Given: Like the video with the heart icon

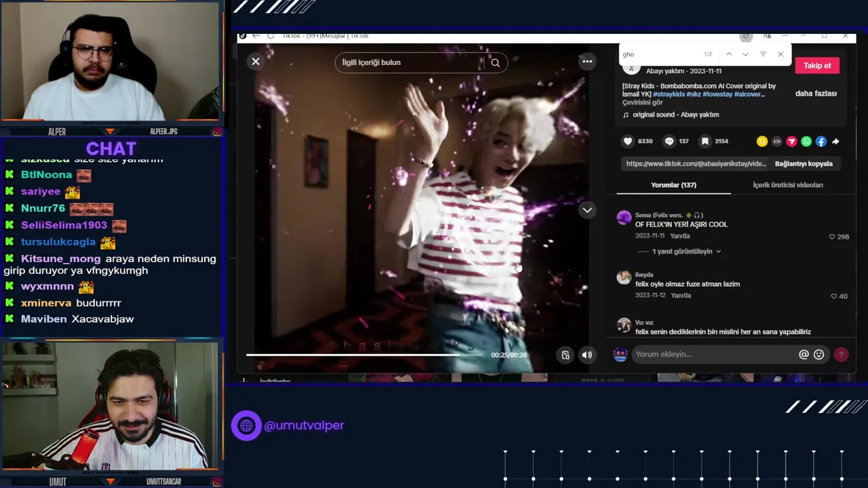Looking at the screenshot, I should pyautogui.click(x=628, y=141).
